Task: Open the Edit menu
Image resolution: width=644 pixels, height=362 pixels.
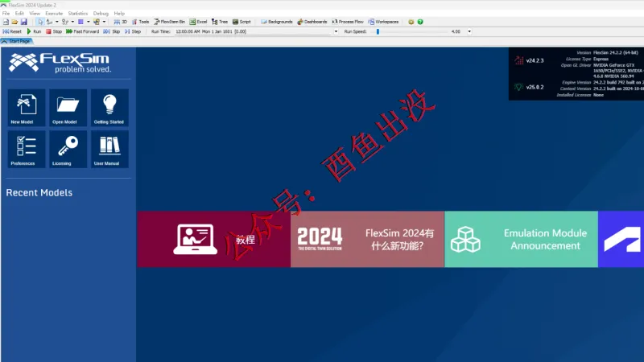Action: 19,14
